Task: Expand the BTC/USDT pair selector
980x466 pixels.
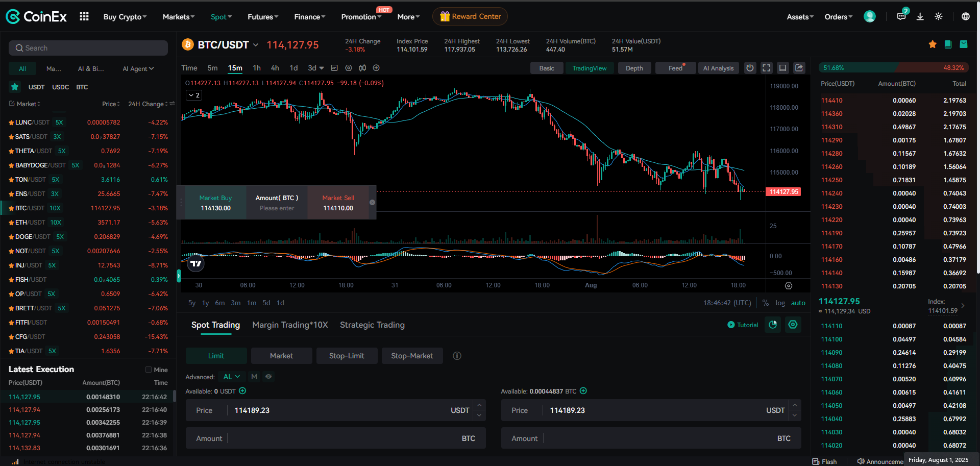Action: [x=256, y=45]
